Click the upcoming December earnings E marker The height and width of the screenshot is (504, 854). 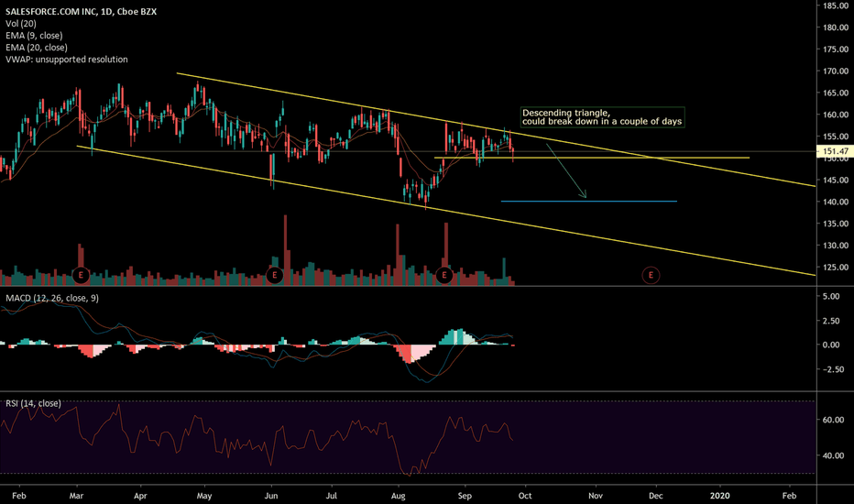pos(651,275)
